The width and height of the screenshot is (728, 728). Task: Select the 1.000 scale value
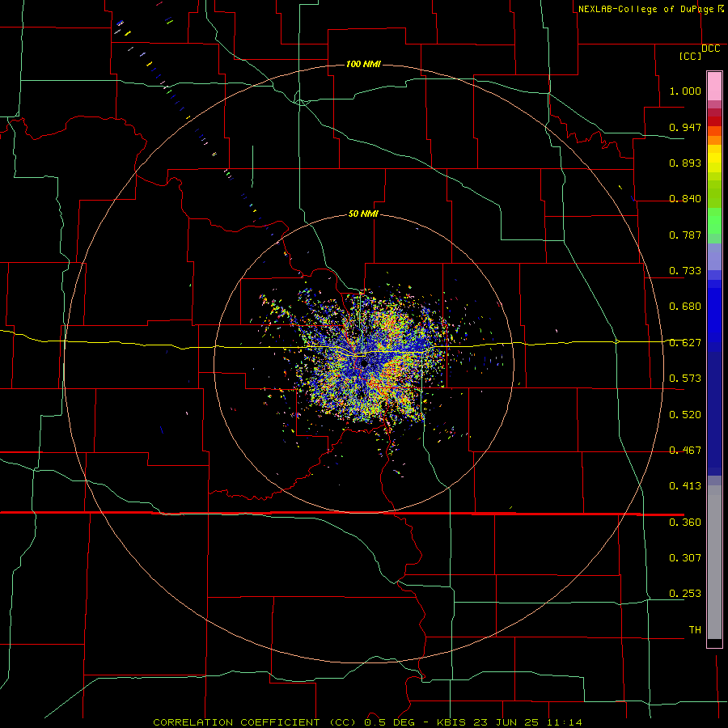[685, 91]
